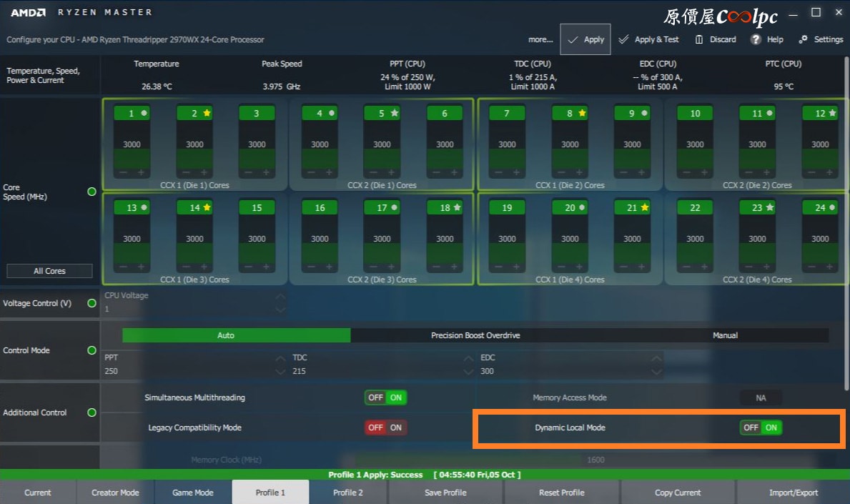The image size is (850, 504).
Task: Click the dot indicator on core 4
Action: tap(331, 113)
